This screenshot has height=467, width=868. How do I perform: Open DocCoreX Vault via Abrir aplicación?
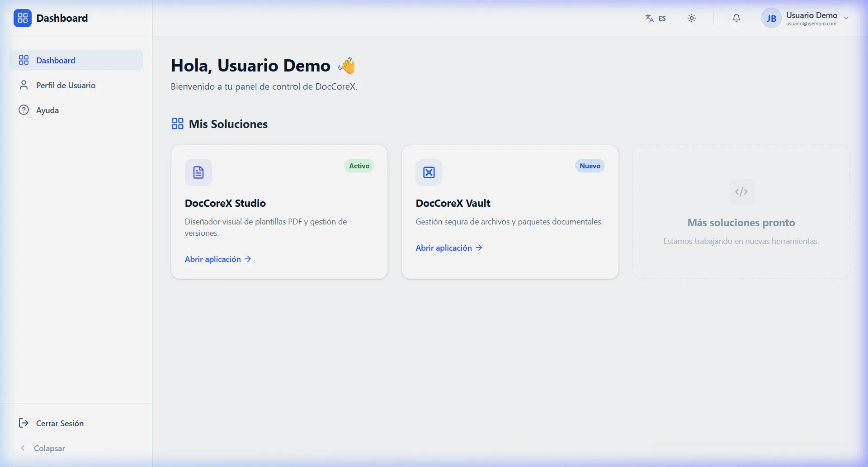(x=449, y=248)
